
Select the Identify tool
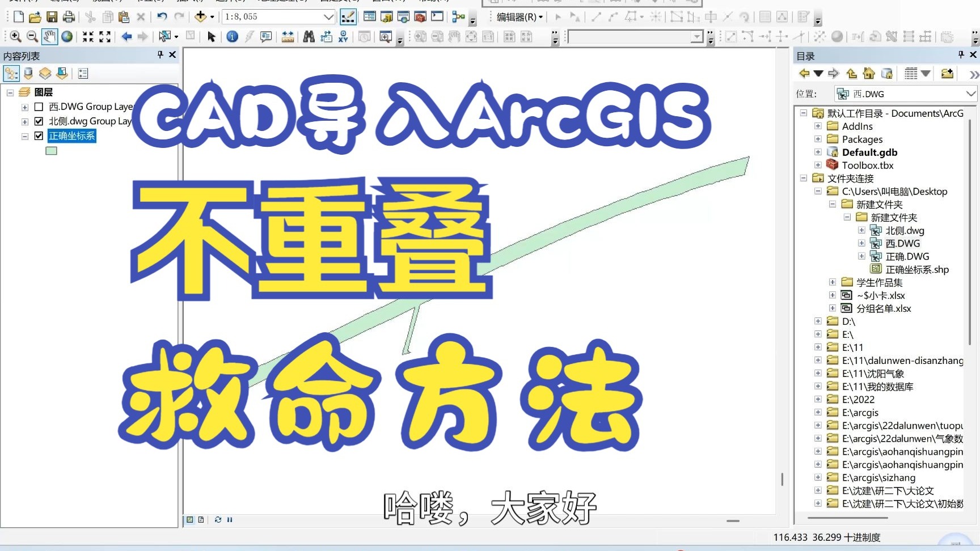(x=233, y=37)
